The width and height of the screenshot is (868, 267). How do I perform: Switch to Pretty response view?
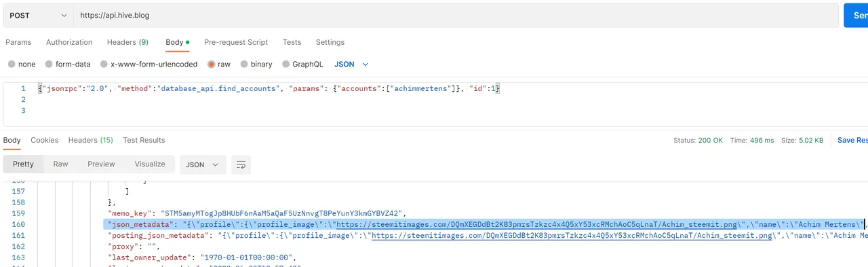click(23, 164)
